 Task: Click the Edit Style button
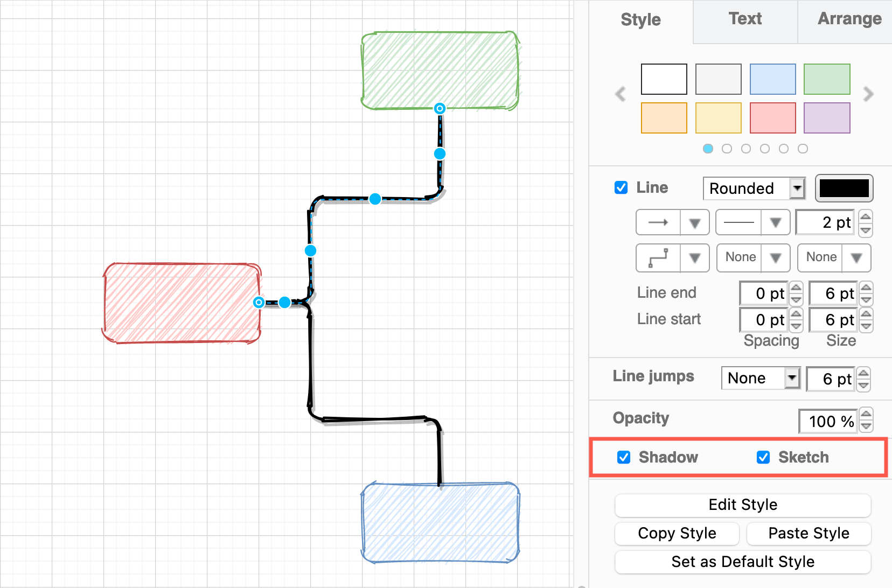(x=743, y=505)
